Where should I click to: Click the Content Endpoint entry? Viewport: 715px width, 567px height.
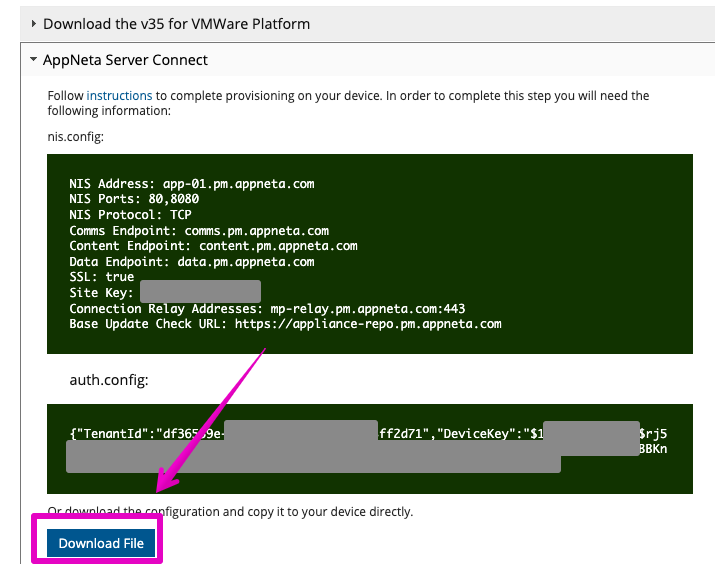click(213, 245)
